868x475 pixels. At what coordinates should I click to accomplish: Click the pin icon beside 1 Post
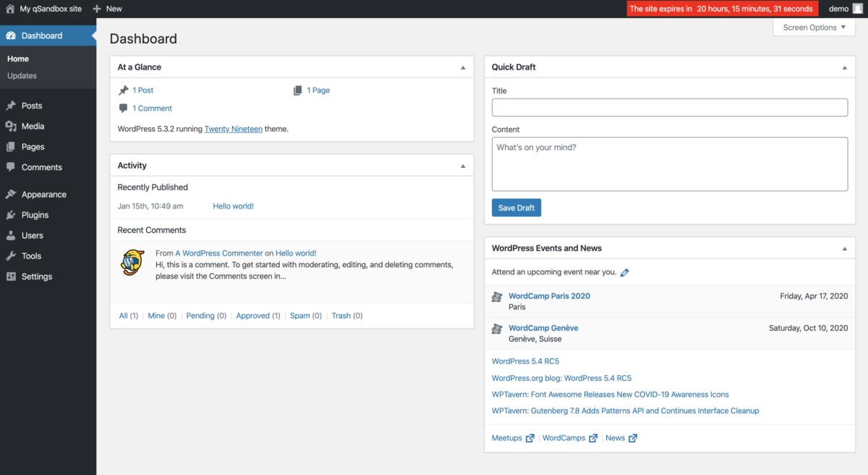pyautogui.click(x=123, y=91)
